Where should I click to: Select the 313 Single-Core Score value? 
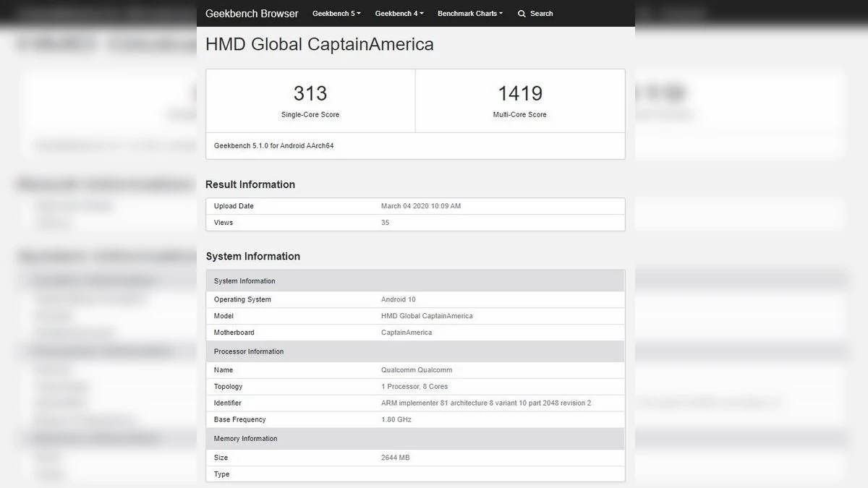[310, 93]
